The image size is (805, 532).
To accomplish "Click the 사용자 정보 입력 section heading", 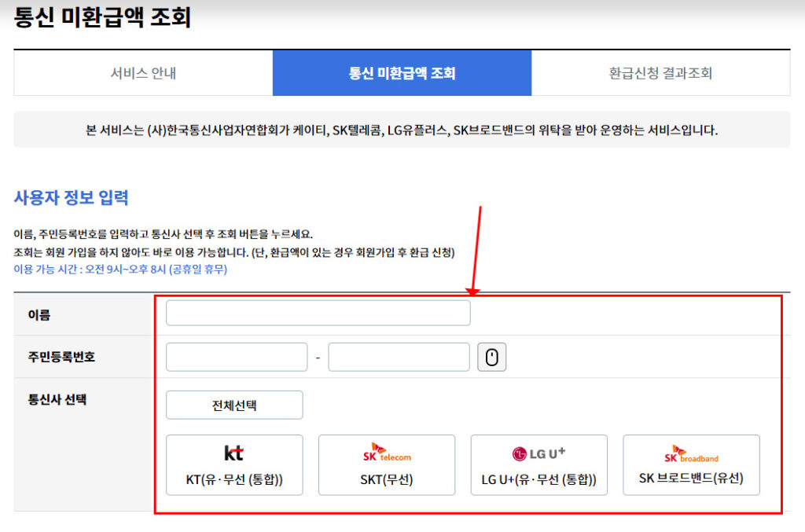I will (71, 197).
